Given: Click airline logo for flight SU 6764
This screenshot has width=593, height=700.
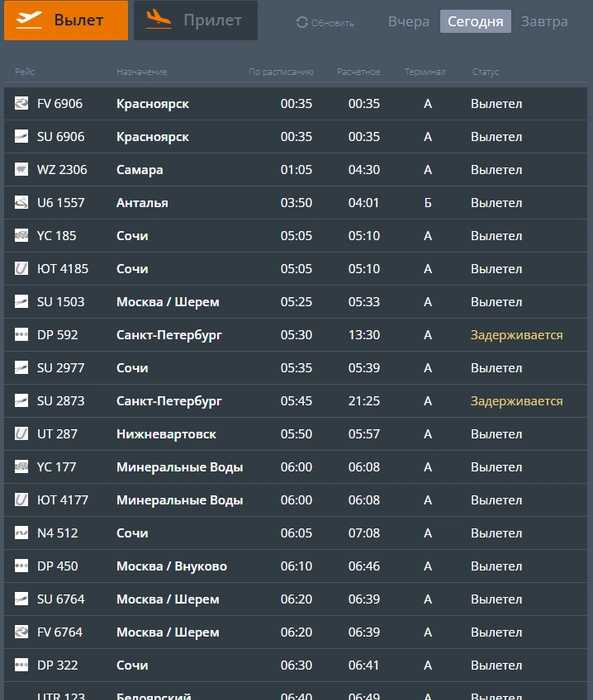Looking at the screenshot, I should (x=21, y=599).
